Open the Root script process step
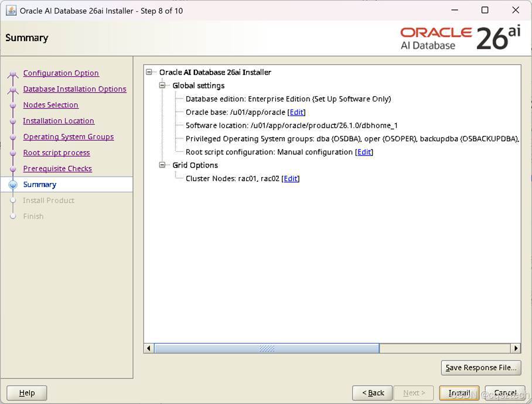This screenshot has width=532, height=404. (x=56, y=153)
